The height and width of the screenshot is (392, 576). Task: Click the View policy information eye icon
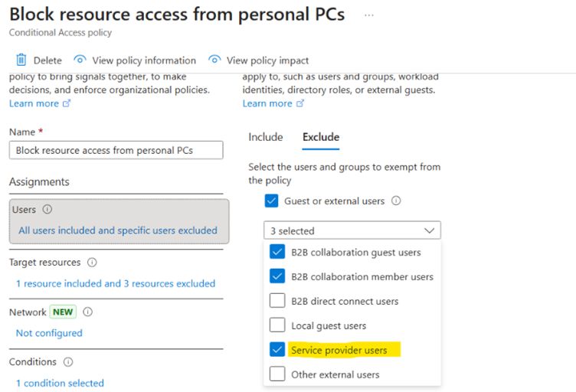click(x=80, y=60)
